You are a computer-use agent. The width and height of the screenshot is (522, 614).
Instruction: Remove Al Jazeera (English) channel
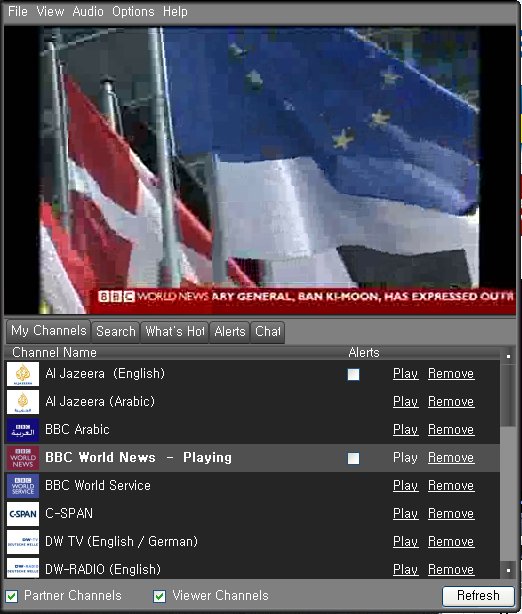451,374
